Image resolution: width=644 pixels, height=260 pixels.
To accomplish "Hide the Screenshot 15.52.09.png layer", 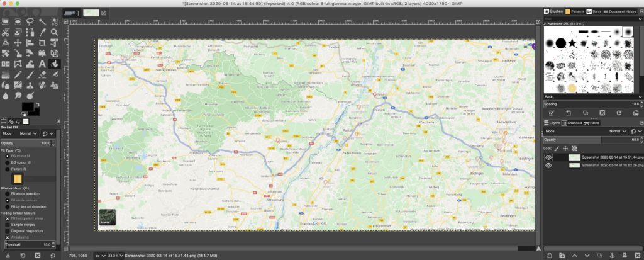I will (x=548, y=165).
